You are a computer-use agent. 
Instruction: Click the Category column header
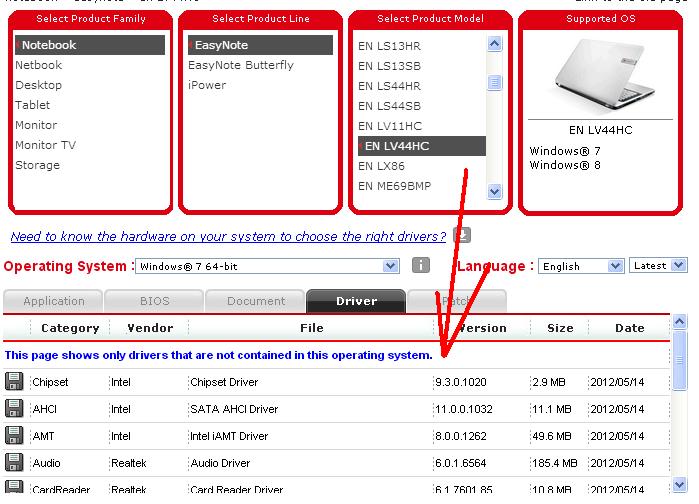(70, 328)
